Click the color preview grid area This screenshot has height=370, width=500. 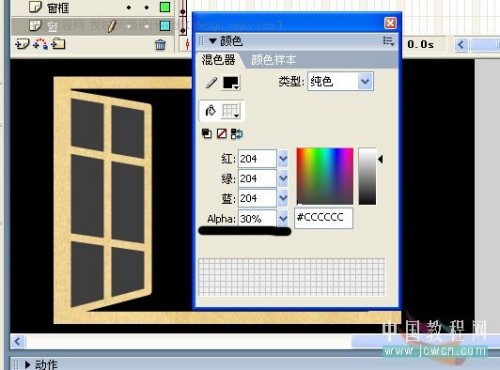coord(292,277)
